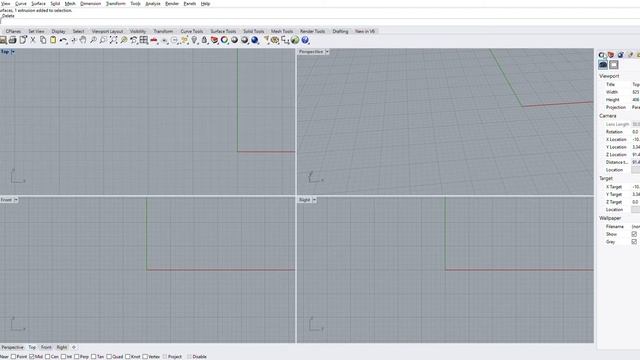Screen dimensions: 640x360
Task: Open the Mesh menu
Action: tap(70, 3)
